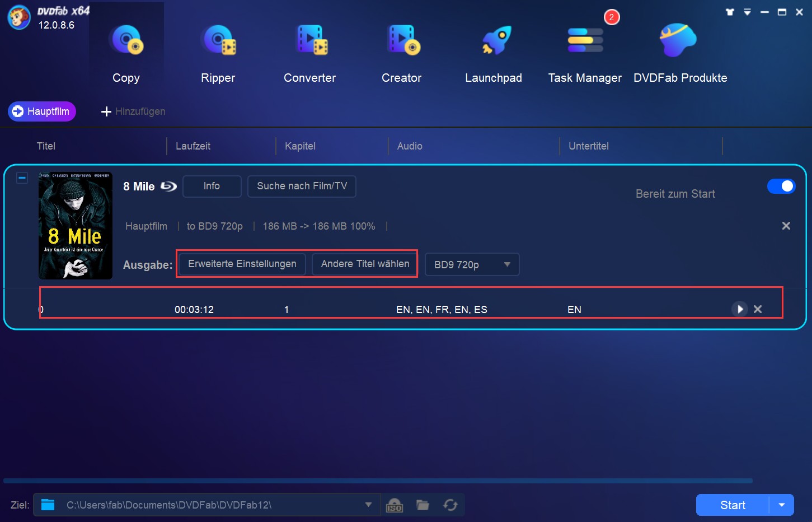Screen dimensions: 812x522
Task: Click the 'to BD9 720p' summary text
Action: pos(215,226)
